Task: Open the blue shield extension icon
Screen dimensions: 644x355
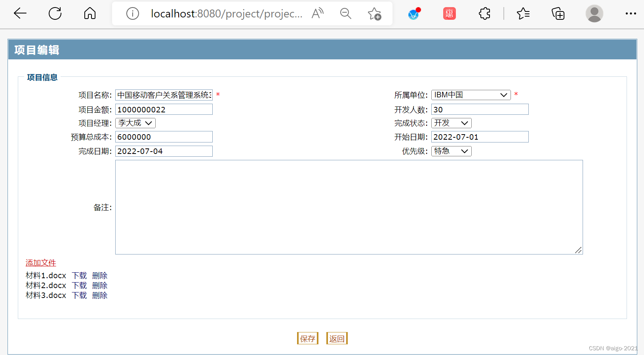Action: click(414, 14)
